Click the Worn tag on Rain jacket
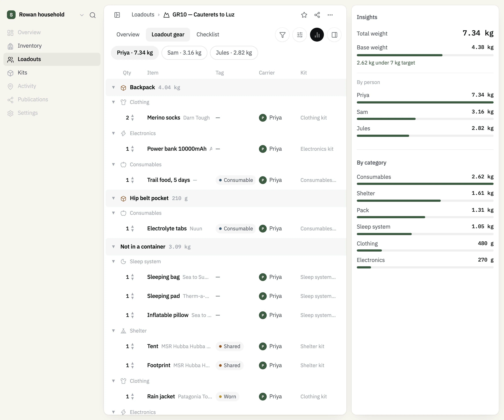Viewport: 504px width, 420px height. (227, 397)
